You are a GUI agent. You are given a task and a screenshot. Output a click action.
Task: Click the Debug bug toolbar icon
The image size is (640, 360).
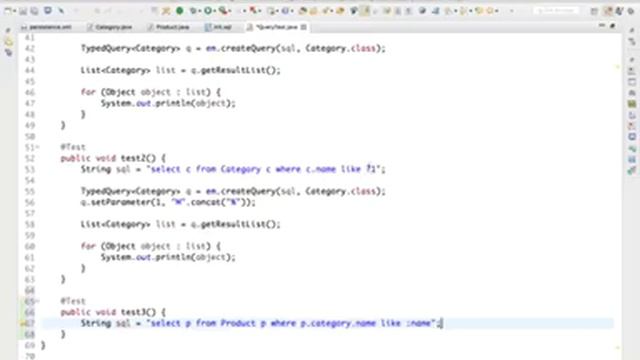[x=193, y=11]
